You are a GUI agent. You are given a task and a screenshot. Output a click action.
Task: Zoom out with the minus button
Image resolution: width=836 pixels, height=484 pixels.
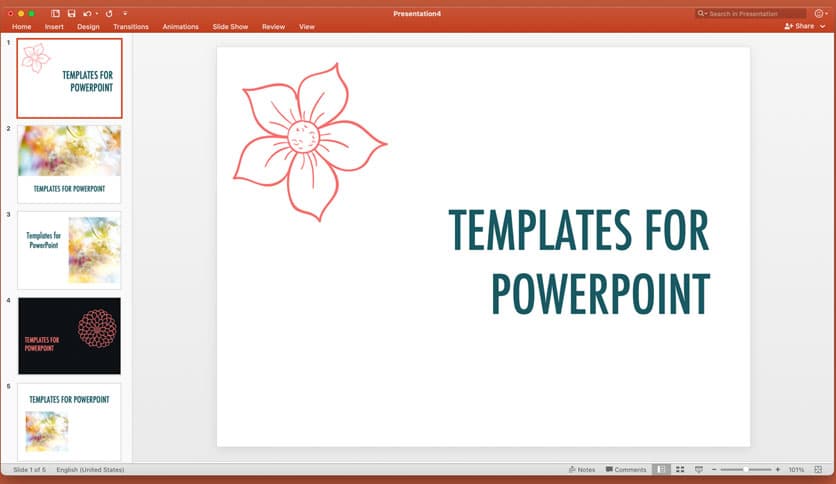click(x=714, y=470)
